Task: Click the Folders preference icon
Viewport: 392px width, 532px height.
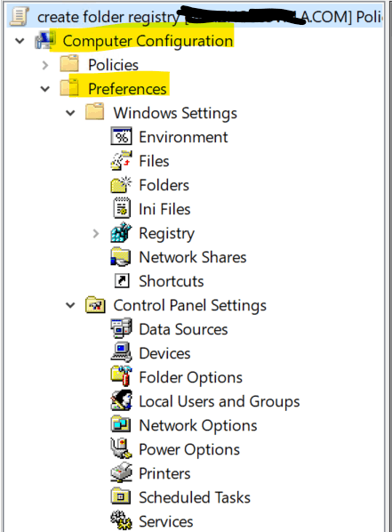Action: pyautogui.click(x=121, y=185)
